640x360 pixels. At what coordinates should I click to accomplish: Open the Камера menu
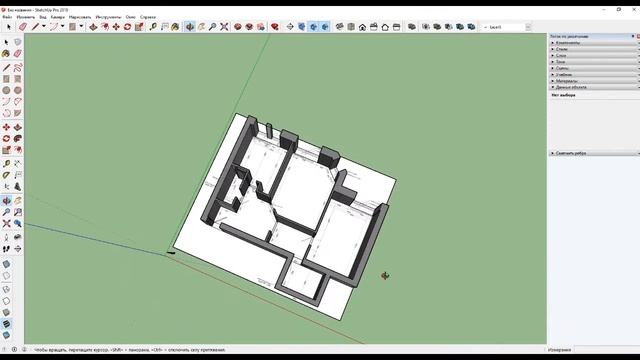click(58, 17)
